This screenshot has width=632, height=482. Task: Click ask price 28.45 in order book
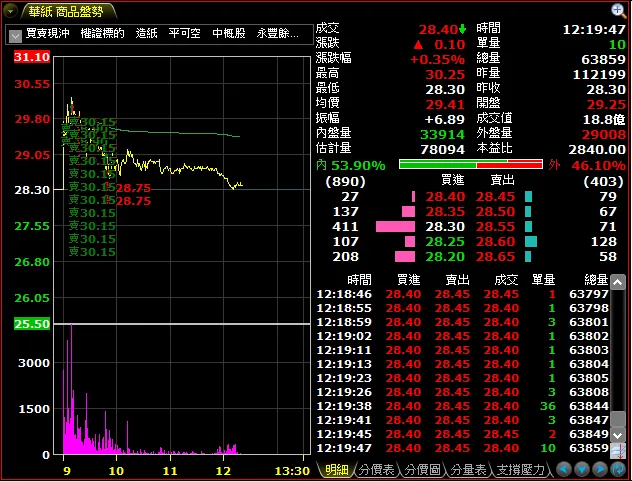click(495, 197)
